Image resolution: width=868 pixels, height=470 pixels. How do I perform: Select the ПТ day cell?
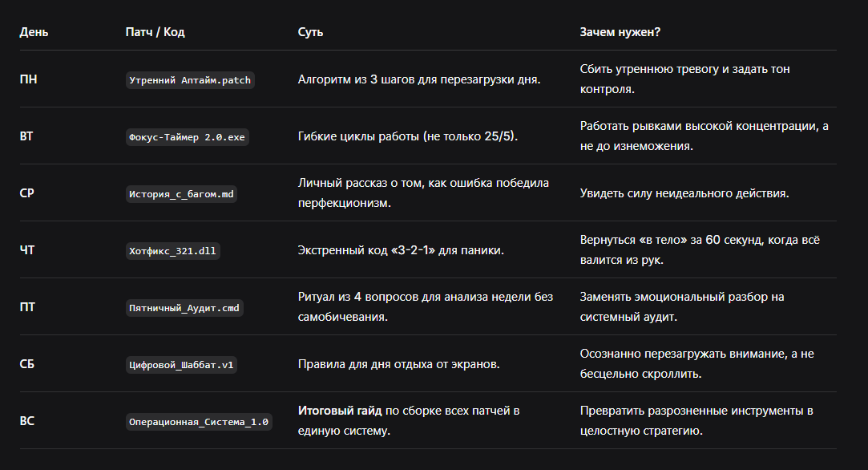27,307
